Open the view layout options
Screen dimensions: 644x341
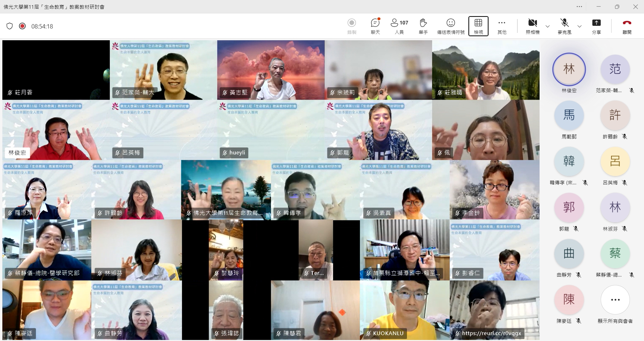478,26
